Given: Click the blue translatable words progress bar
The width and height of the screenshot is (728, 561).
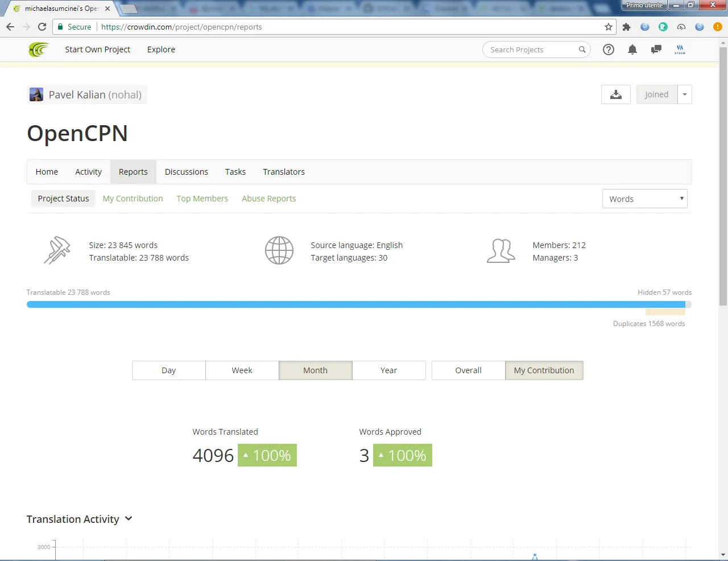Looking at the screenshot, I should 355,304.
